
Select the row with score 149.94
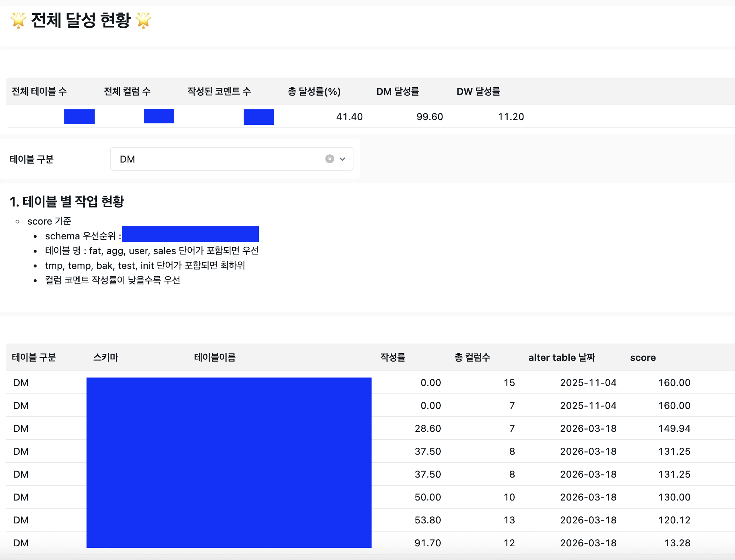point(674,428)
